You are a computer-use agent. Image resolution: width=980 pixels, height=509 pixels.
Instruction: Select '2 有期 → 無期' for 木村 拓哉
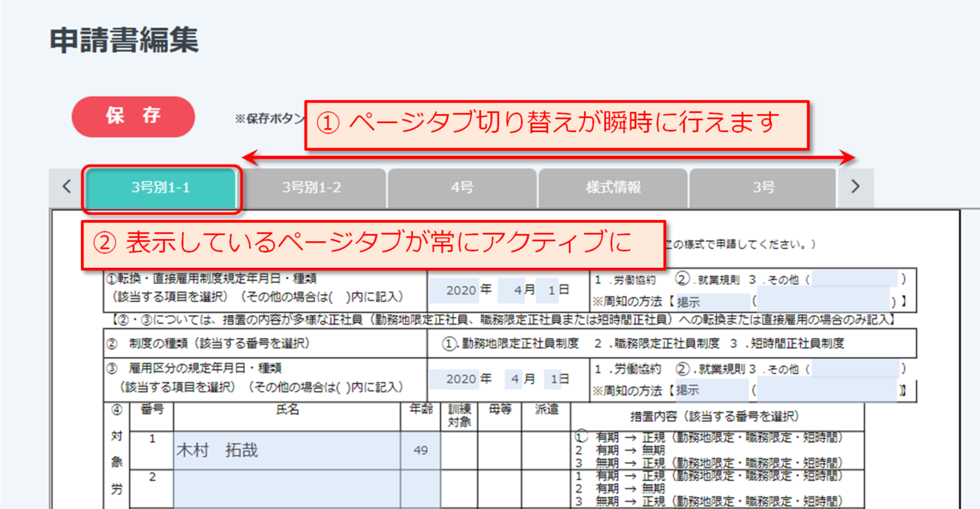click(x=619, y=451)
